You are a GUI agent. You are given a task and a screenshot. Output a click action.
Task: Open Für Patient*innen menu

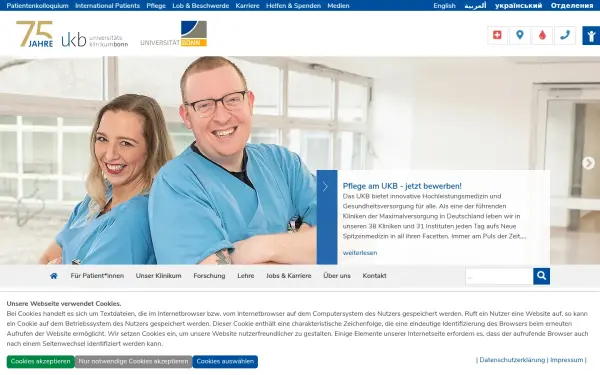(97, 276)
